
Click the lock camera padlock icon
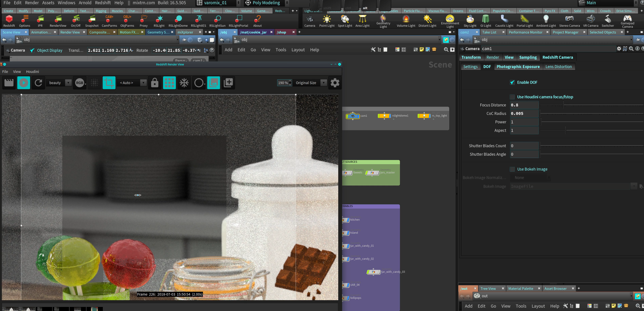pyautogui.click(x=155, y=83)
